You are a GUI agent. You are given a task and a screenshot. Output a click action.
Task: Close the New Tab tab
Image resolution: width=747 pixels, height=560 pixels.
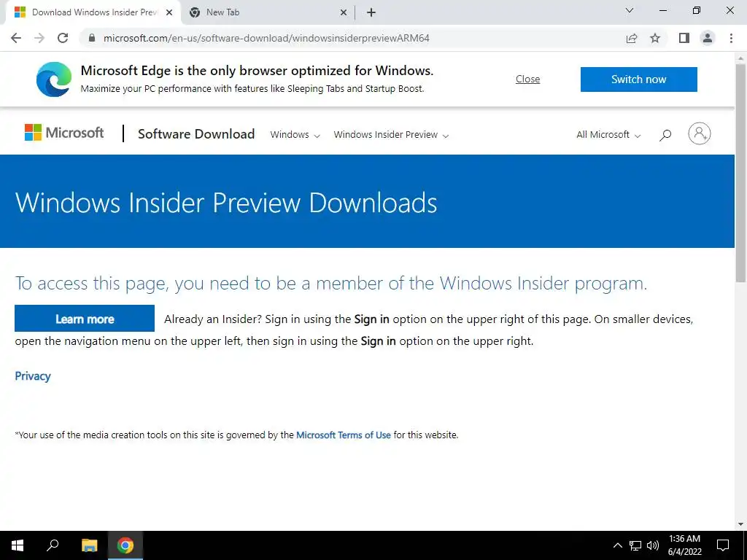344,13
